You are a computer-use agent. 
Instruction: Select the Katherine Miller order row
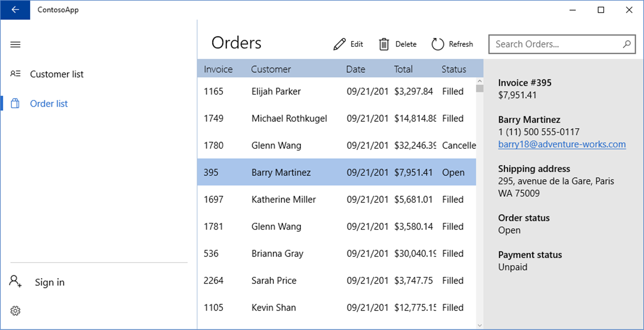click(337, 199)
